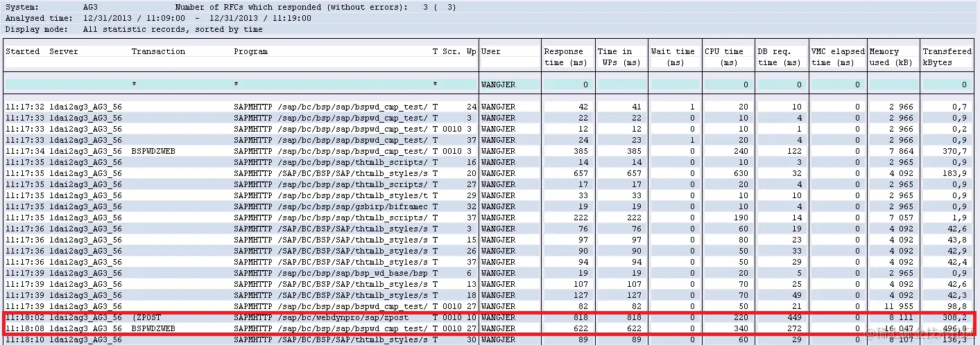Click the Transfered kBytes filter field
Viewport: 980px width, 345px height.
click(x=947, y=85)
